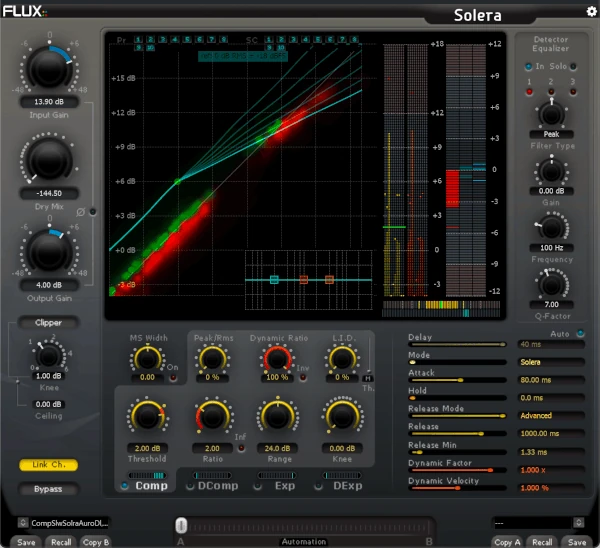Image resolution: width=600 pixels, height=548 pixels.
Task: Click the Bypass button
Action: pos(49,489)
